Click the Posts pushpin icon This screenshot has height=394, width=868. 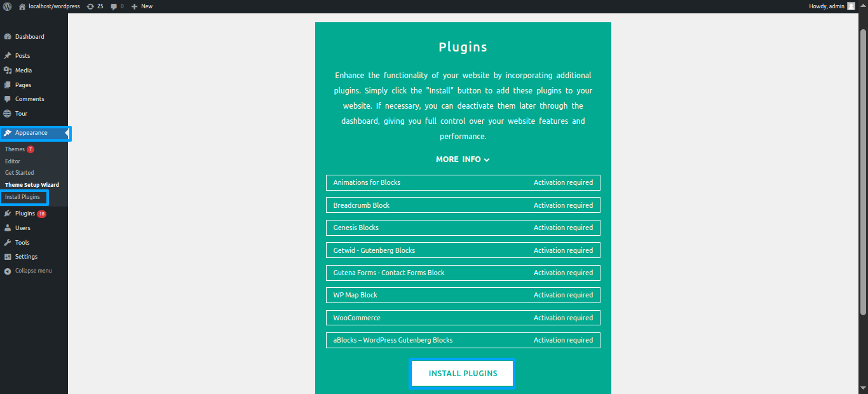tap(8, 56)
